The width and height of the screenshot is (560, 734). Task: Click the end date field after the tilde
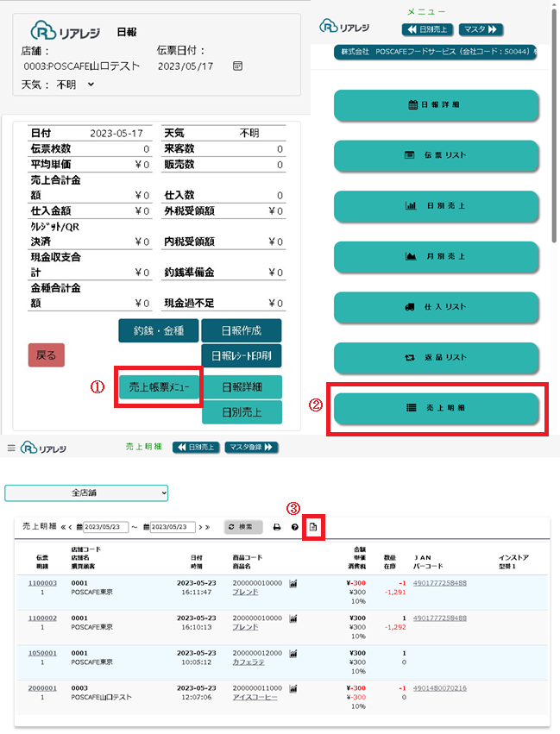pos(173,527)
